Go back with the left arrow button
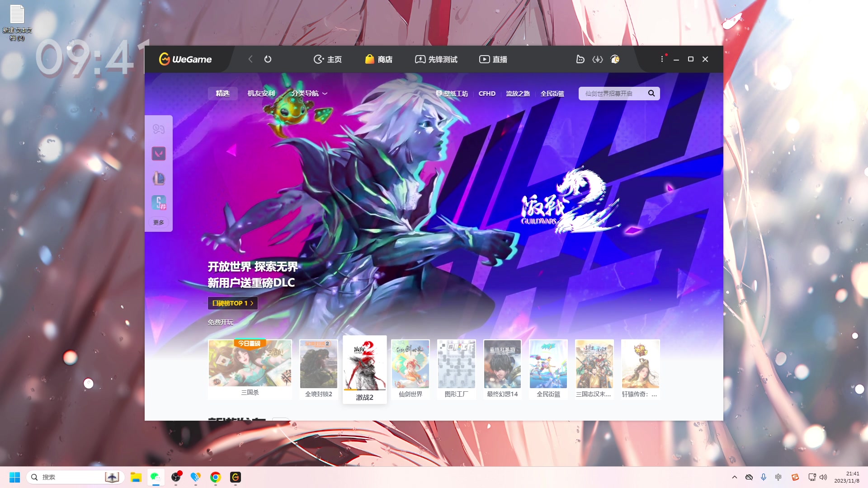Viewport: 868px width, 488px height. [x=250, y=59]
